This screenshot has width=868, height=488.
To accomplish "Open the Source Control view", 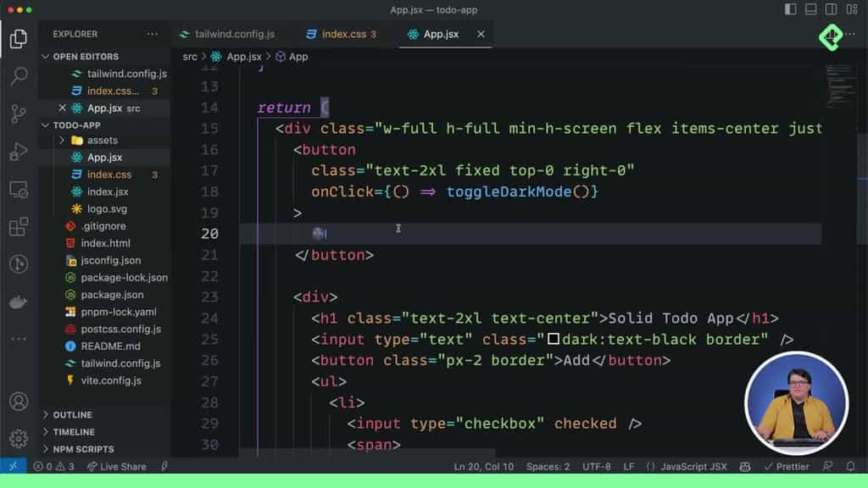I will coord(21,114).
